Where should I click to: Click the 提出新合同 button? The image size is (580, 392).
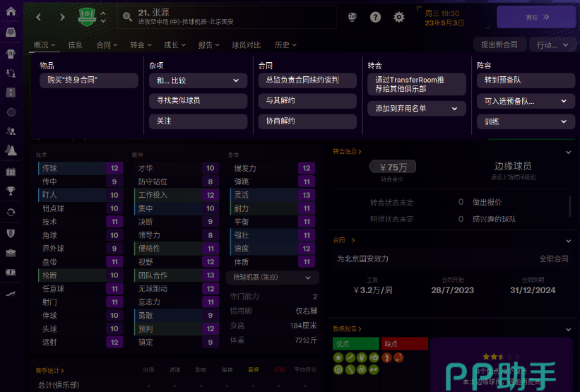[499, 44]
